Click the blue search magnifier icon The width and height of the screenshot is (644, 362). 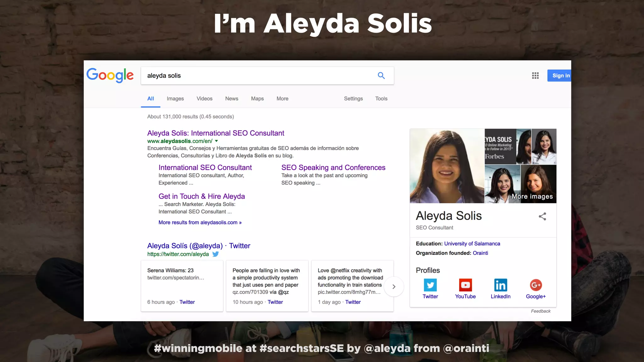(381, 75)
